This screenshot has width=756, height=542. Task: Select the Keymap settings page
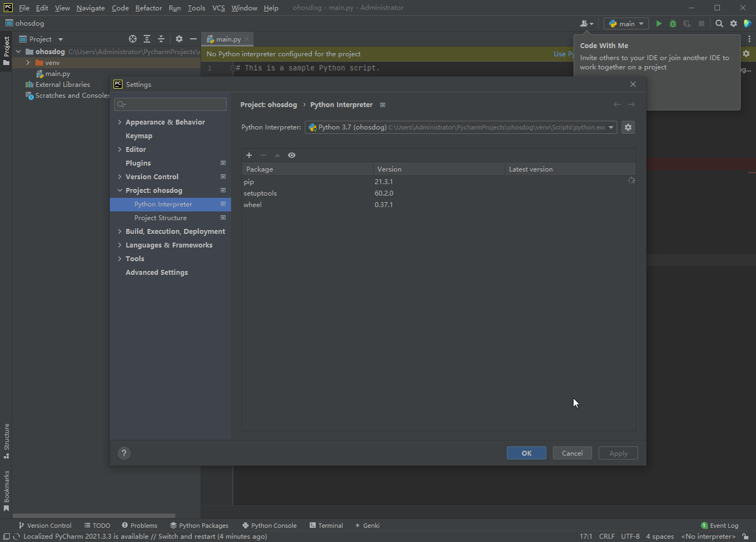(x=139, y=136)
